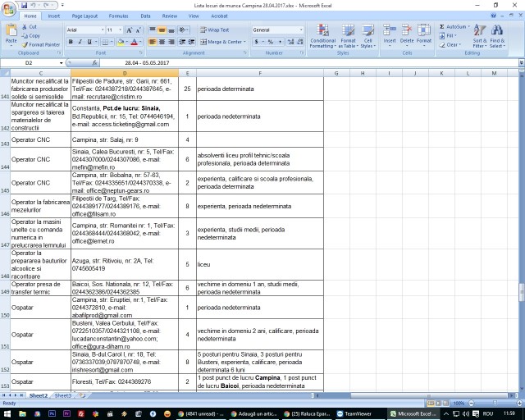Open the Name Box dropdown arrow
The width and height of the screenshot is (525, 420).
click(61, 63)
